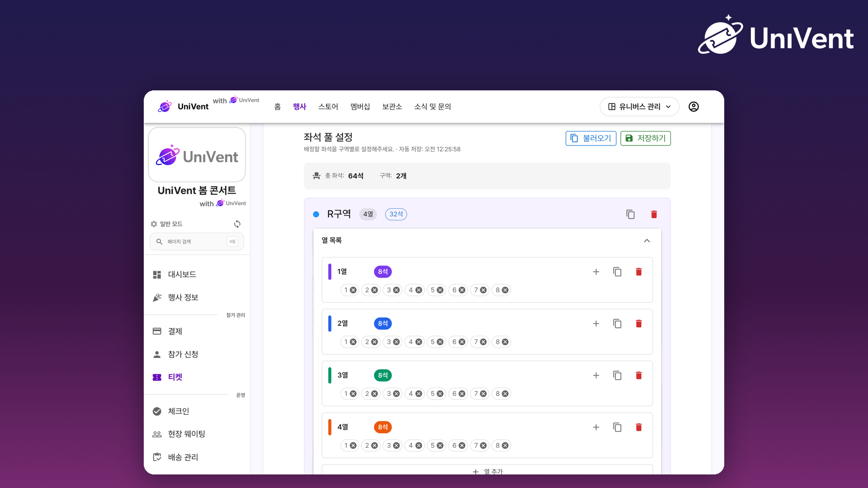Delete the R구역 section with trash icon
868x488 pixels.
[654, 214]
